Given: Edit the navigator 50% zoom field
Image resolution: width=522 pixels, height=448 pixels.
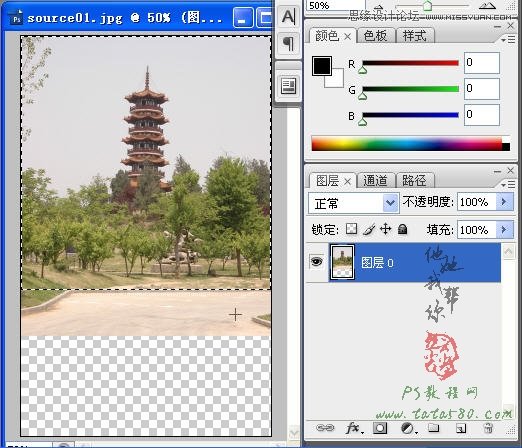Looking at the screenshot, I should pyautogui.click(x=335, y=6).
